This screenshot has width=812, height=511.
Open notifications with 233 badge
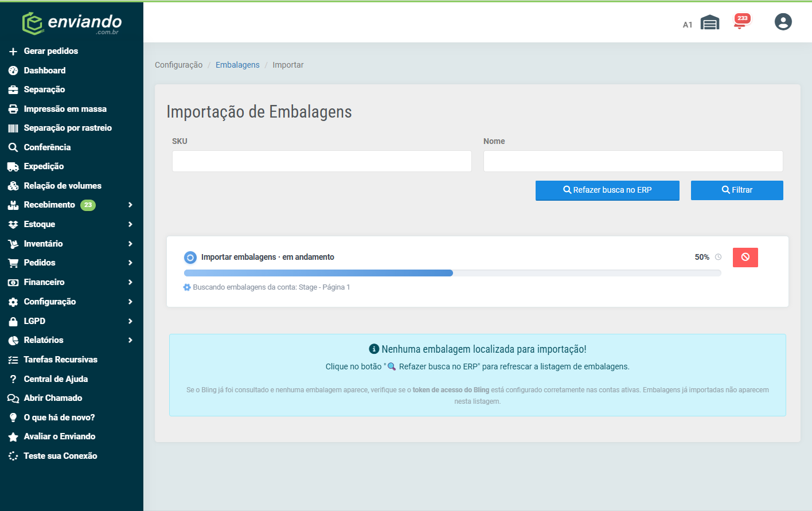tap(742, 21)
